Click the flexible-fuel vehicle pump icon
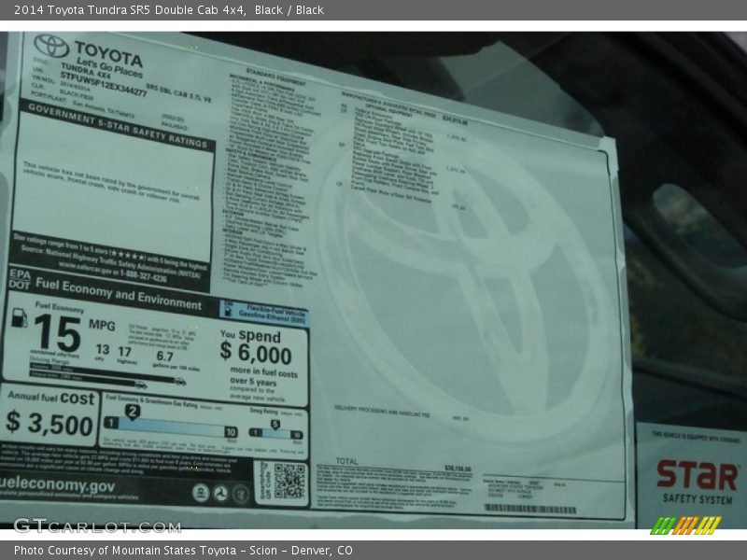 pos(228,312)
